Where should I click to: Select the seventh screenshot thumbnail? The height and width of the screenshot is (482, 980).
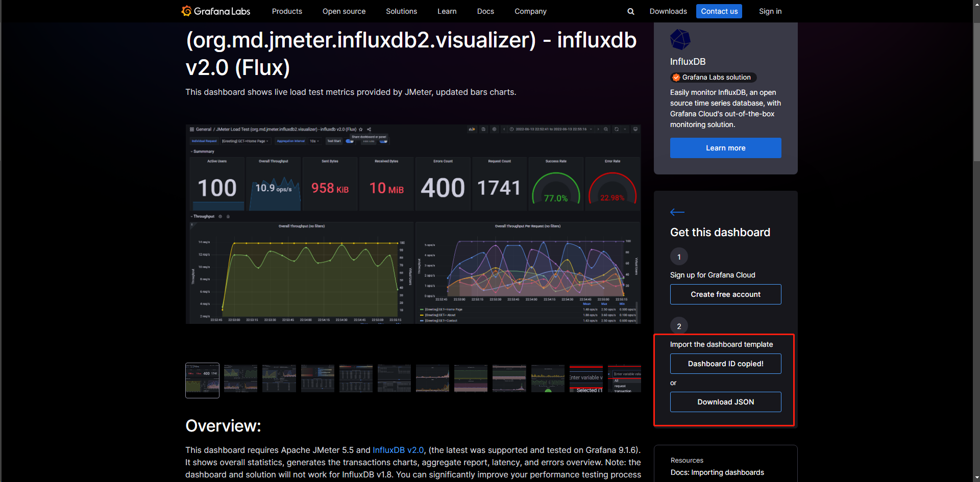click(432, 378)
